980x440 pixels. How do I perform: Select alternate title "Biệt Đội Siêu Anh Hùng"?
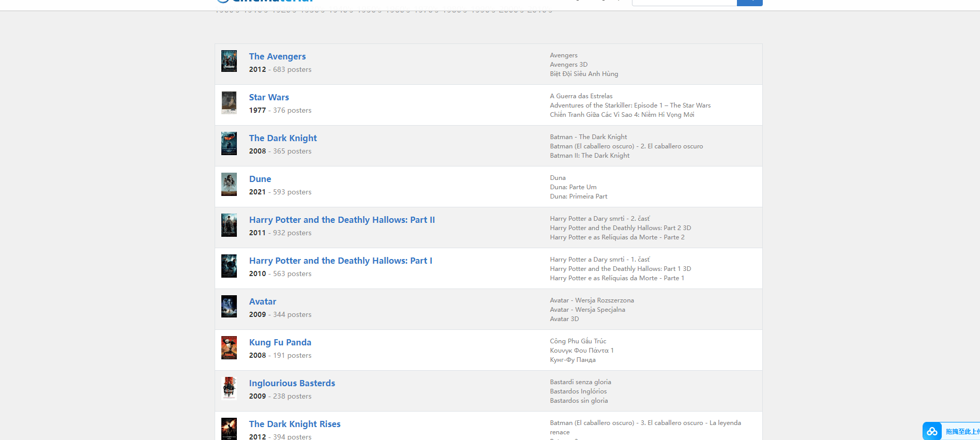point(584,74)
